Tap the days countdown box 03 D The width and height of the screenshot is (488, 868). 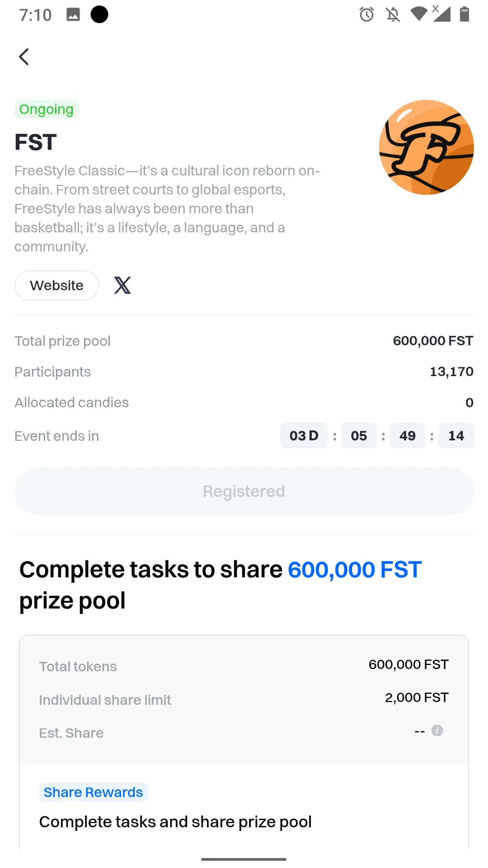coord(304,436)
